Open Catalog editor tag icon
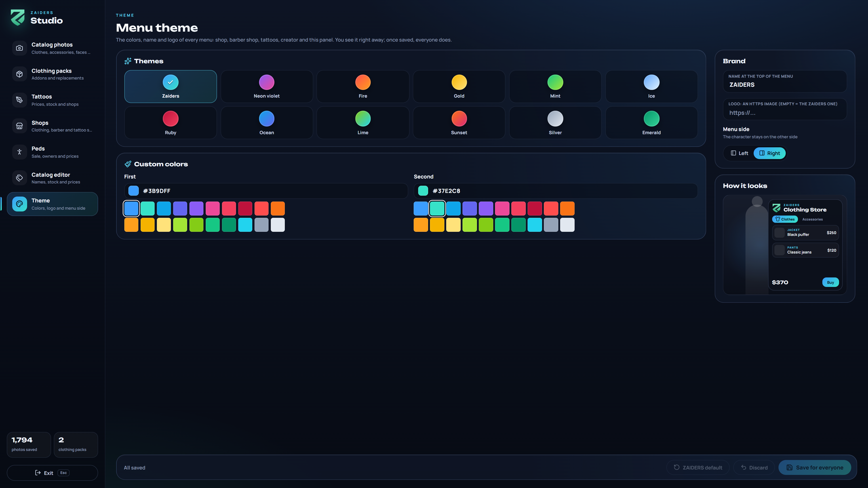 coord(19,178)
